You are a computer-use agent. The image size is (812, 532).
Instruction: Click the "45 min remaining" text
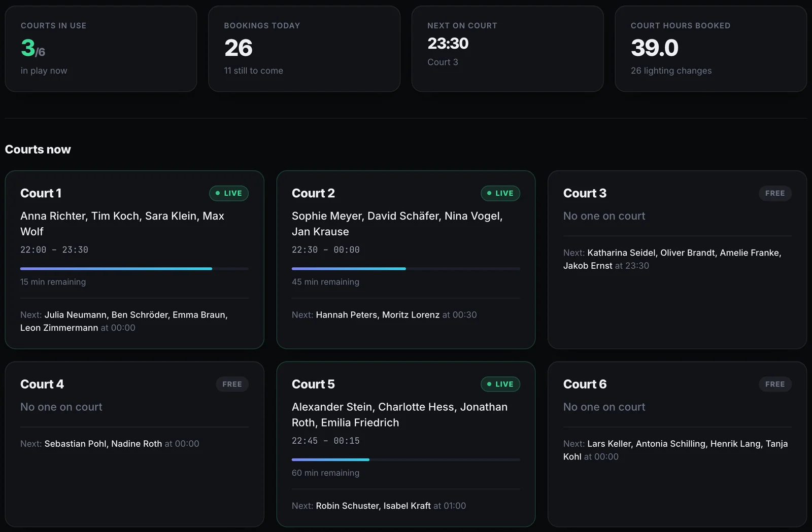point(325,282)
